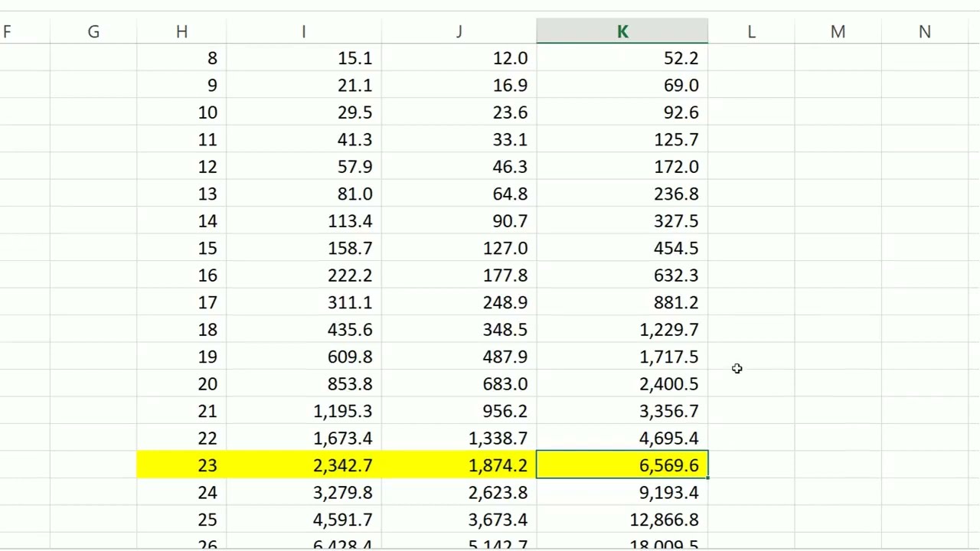Click cell showing 2,400.5
This screenshot has height=551, width=980.
pos(622,384)
